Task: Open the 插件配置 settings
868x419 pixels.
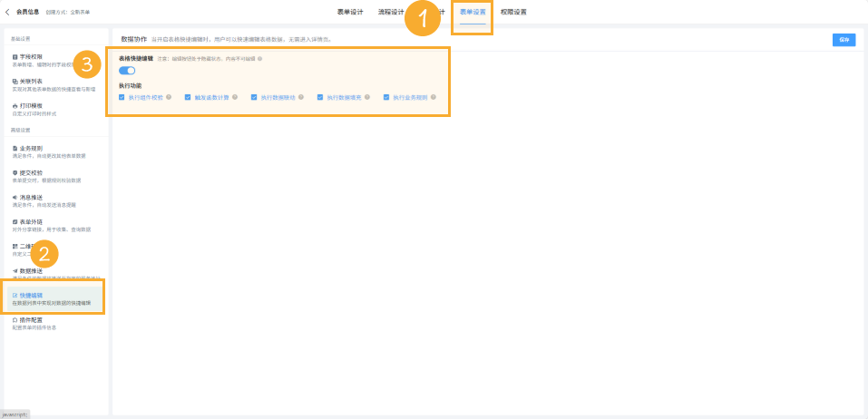Action: [x=32, y=320]
